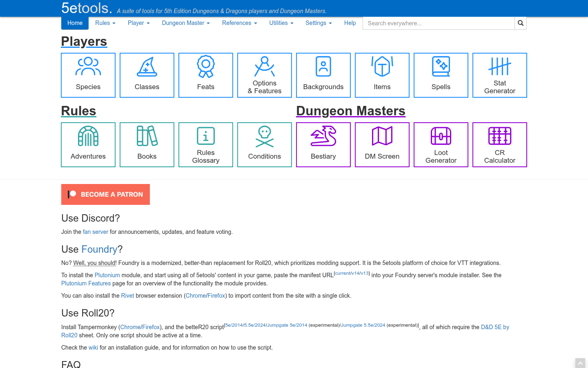Open the Spells spellbook tile

tap(441, 75)
